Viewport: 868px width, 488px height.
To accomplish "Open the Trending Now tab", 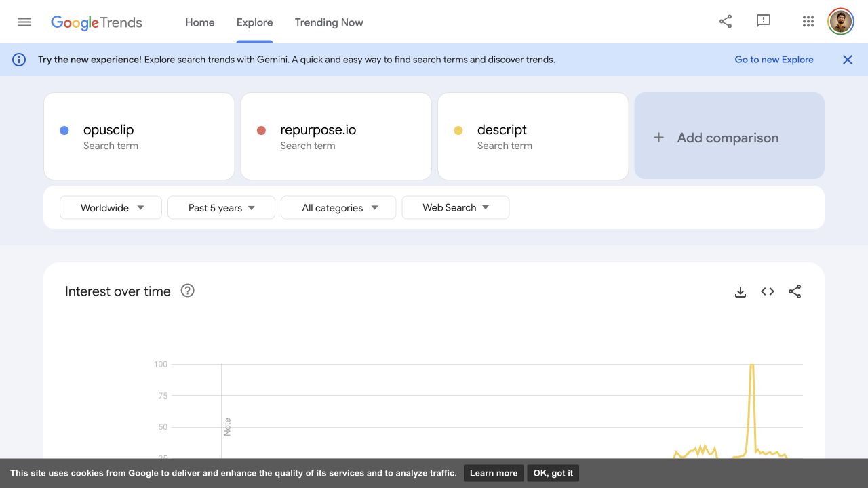I will [x=329, y=22].
